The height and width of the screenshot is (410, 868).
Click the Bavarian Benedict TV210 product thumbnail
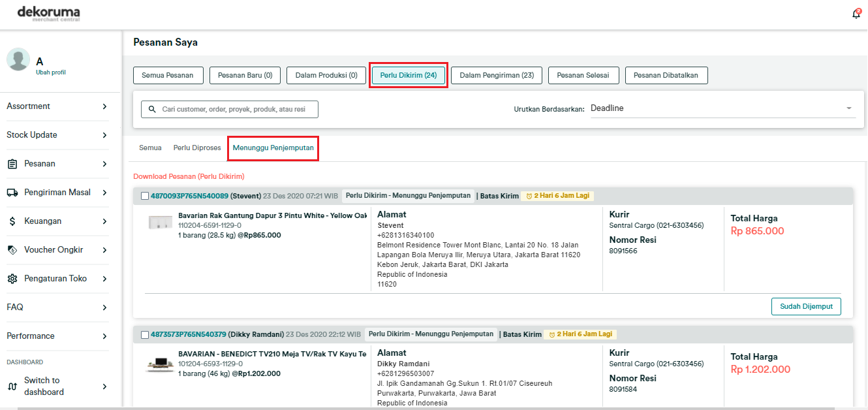[160, 365]
